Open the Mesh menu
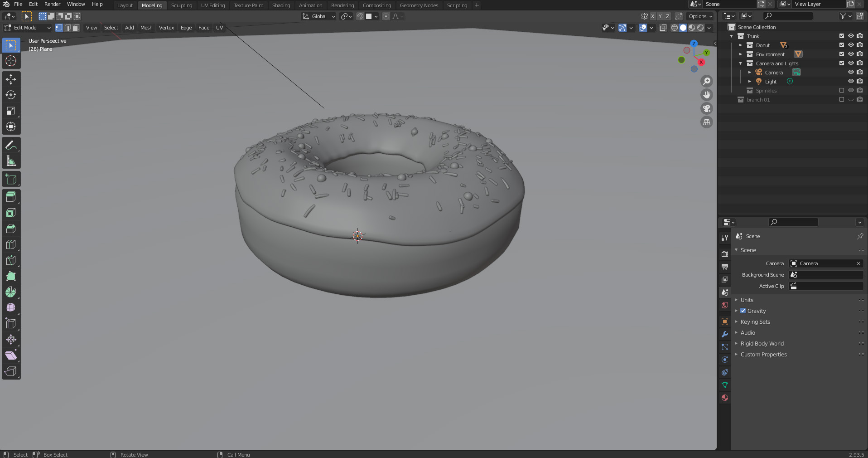The height and width of the screenshot is (458, 868). (x=146, y=28)
